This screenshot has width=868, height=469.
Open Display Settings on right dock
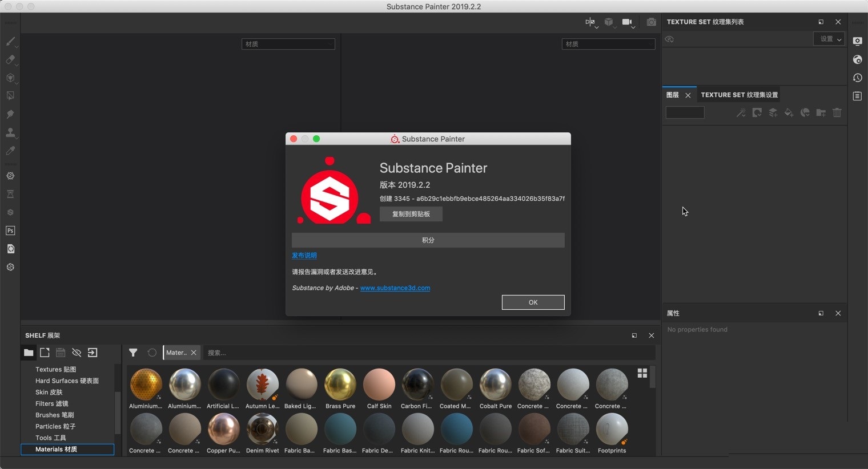pyautogui.click(x=857, y=41)
